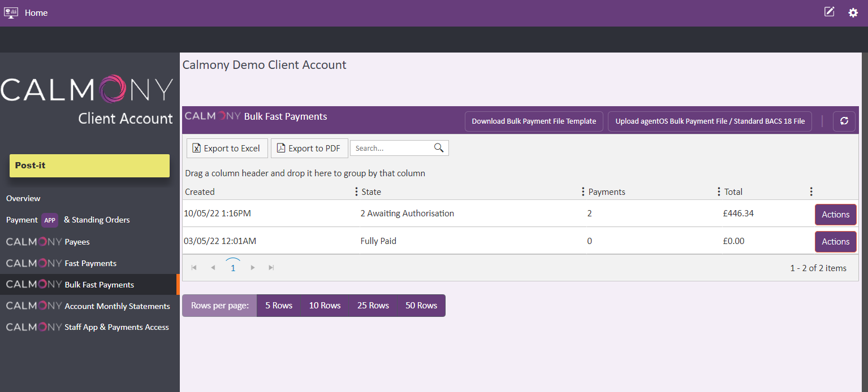Screen dimensions: 868x392
Task: Click the State column header
Action: pos(371,191)
